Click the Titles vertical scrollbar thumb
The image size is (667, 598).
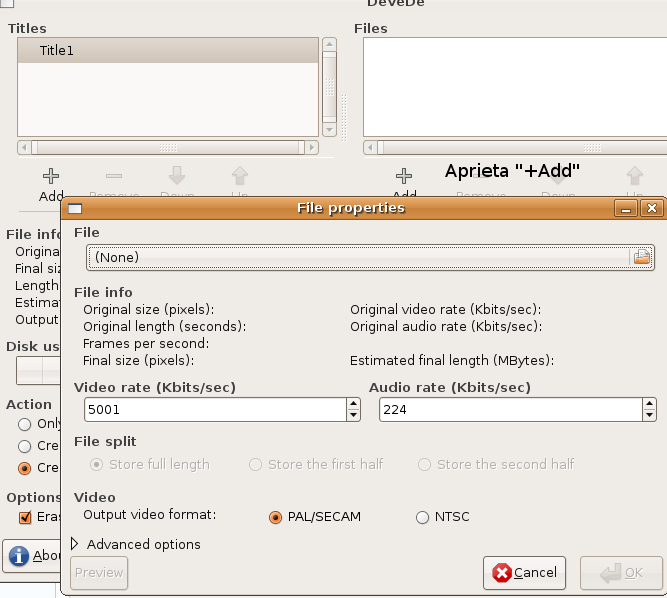[330, 87]
